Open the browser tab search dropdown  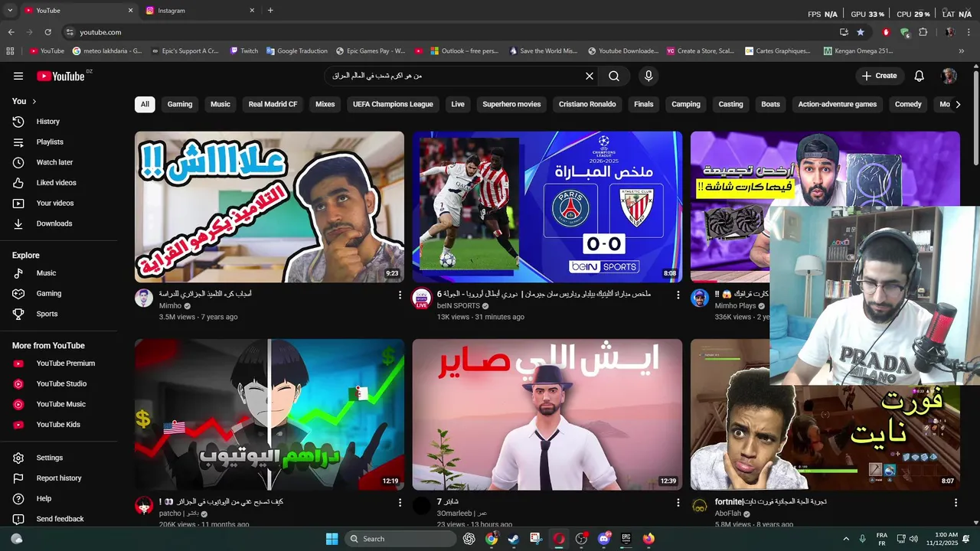pos(10,11)
